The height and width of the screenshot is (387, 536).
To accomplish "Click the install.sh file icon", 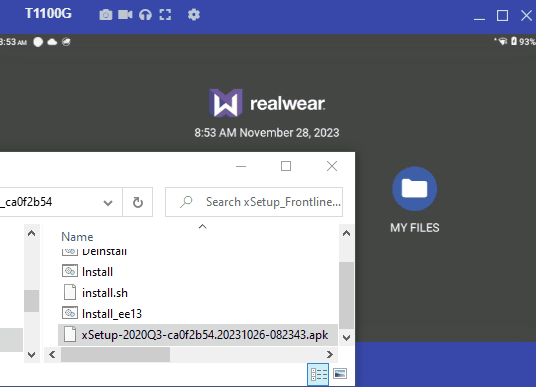I will tap(70, 293).
